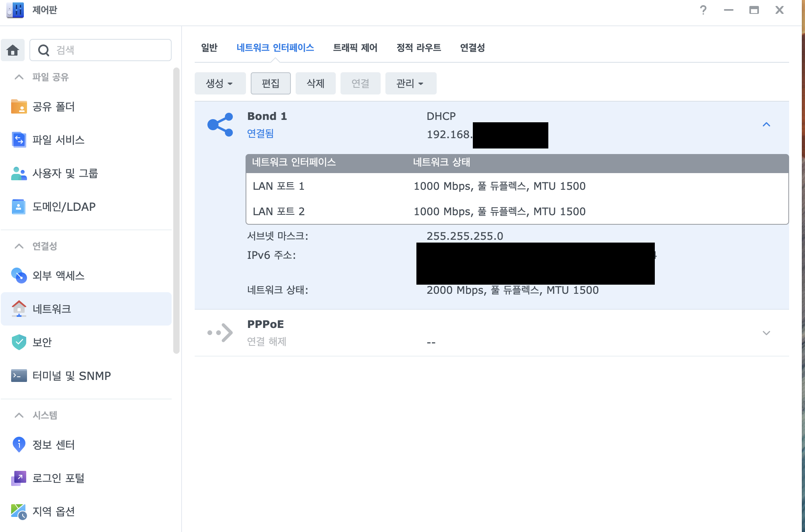Open the 생성 dropdown button
The height and width of the screenshot is (532, 805).
220,83
